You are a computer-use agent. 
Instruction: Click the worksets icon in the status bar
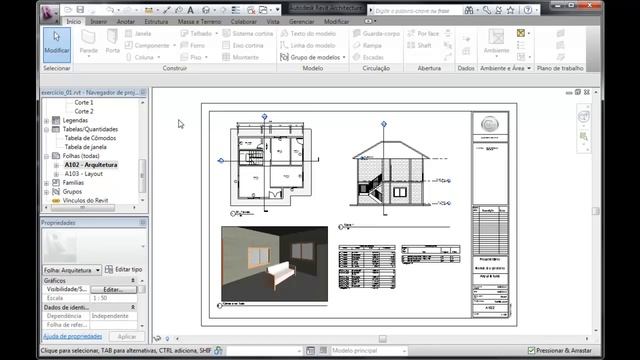click(218, 350)
